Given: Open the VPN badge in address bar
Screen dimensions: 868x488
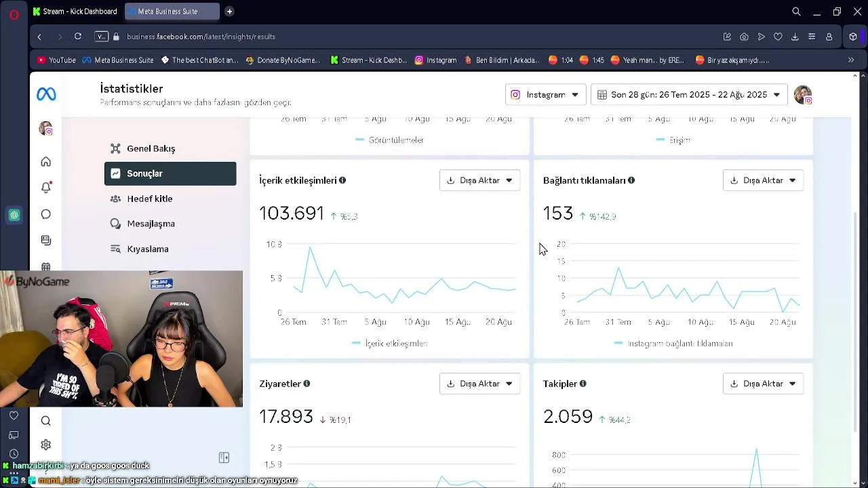Looking at the screenshot, I should (x=101, y=37).
